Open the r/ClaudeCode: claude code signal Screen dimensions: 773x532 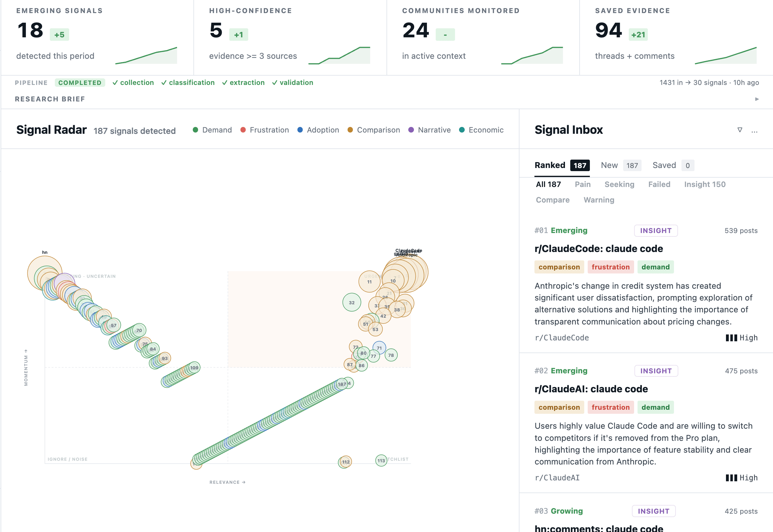[599, 249]
